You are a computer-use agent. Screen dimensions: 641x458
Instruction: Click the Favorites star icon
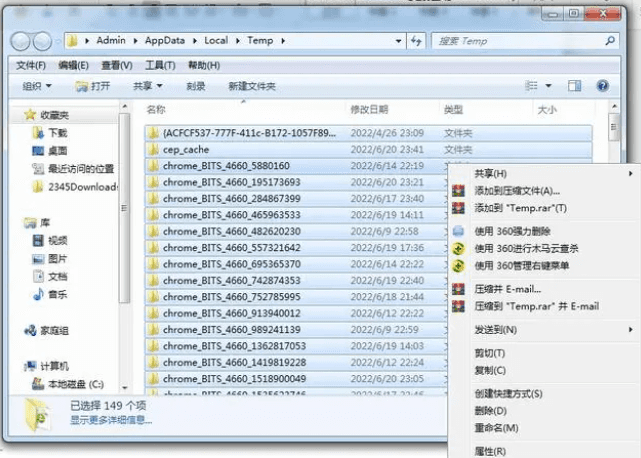click(x=30, y=115)
